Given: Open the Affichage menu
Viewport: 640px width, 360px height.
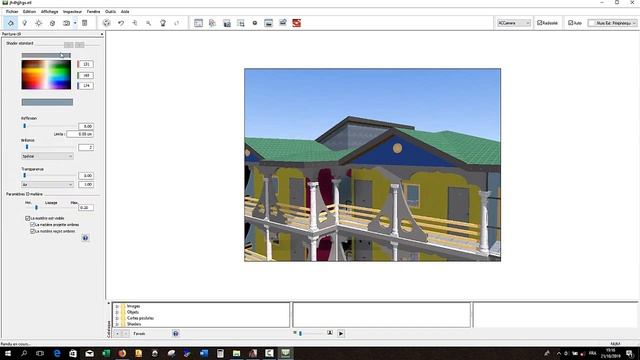Looking at the screenshot, I should [49, 11].
